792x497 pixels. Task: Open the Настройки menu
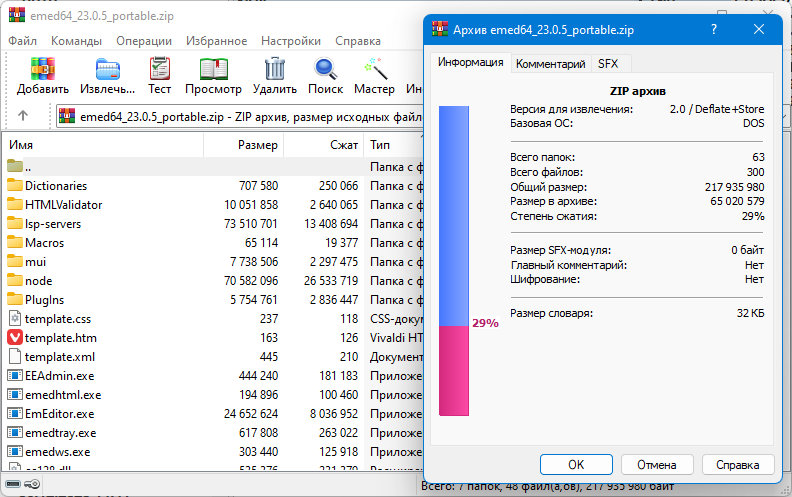pyautogui.click(x=291, y=41)
